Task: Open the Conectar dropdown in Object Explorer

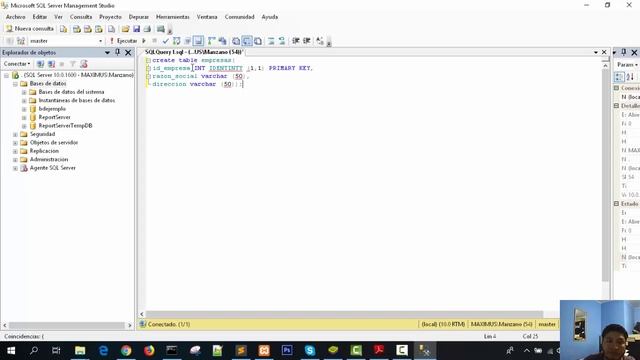Action: (x=17, y=64)
